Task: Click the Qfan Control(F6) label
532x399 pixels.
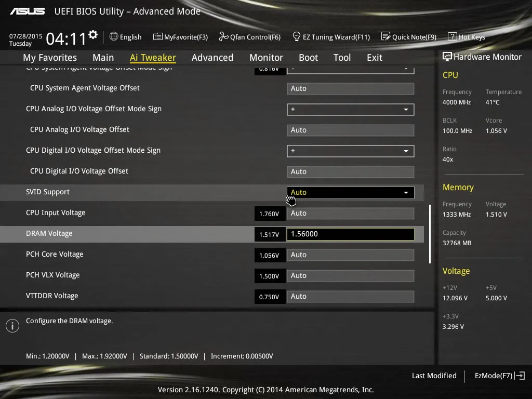Action: click(255, 37)
